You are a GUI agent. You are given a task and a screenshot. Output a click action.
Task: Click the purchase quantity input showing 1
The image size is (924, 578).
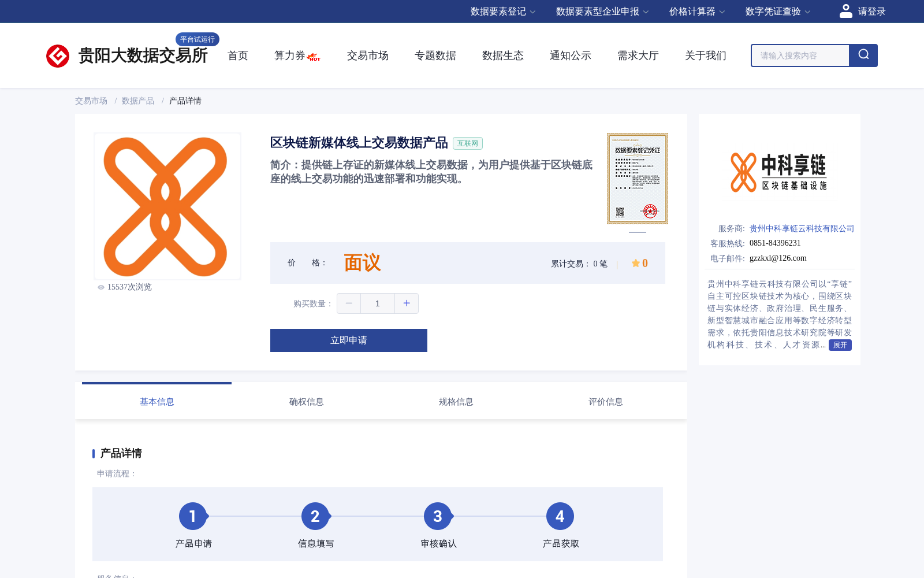[378, 303]
